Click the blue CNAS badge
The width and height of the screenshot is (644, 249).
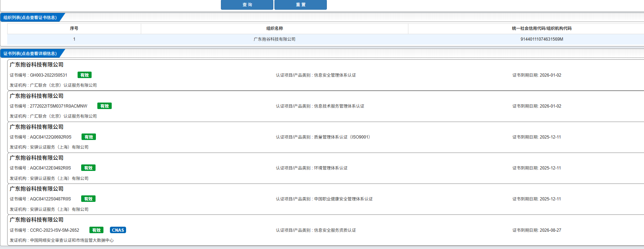click(118, 230)
